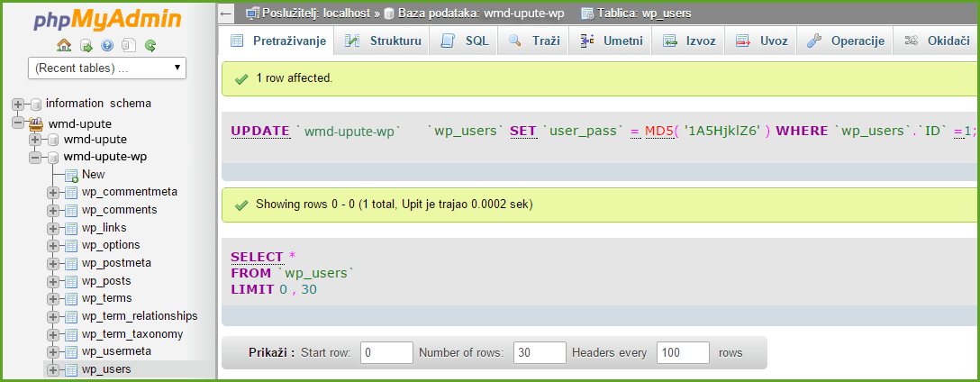Screen dimensions: 980x382
Task: Click the phpMyAdmin logo
Action: click(107, 20)
